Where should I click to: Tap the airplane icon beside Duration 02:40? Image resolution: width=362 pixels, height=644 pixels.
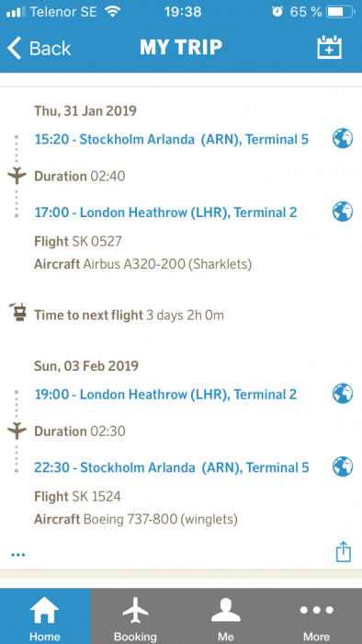point(17,177)
